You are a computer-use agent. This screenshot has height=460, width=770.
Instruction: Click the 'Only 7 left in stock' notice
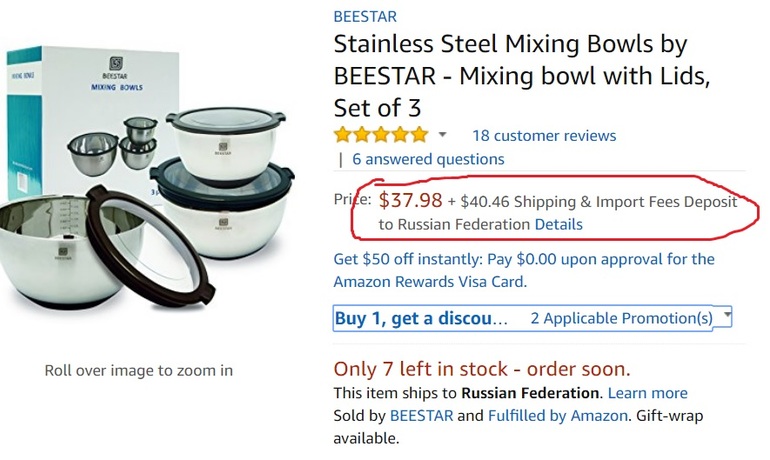tap(481, 368)
